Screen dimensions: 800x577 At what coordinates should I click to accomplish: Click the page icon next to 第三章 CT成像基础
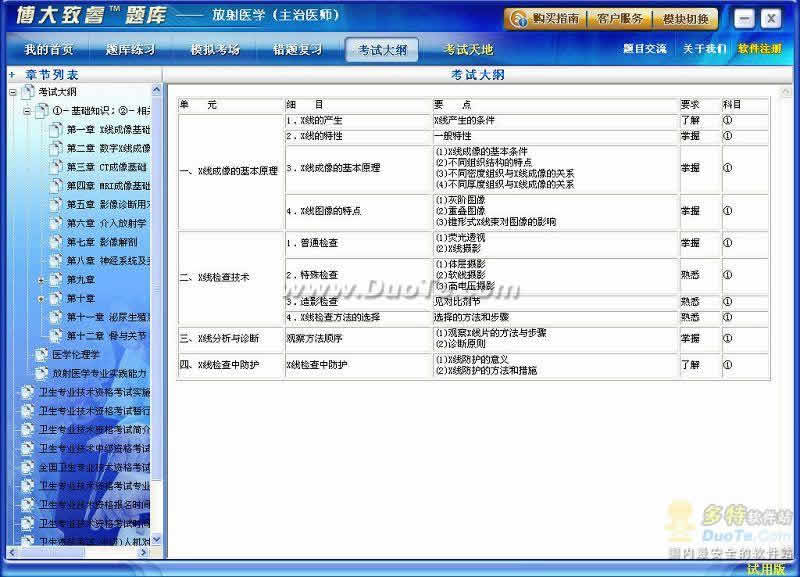tap(56, 167)
